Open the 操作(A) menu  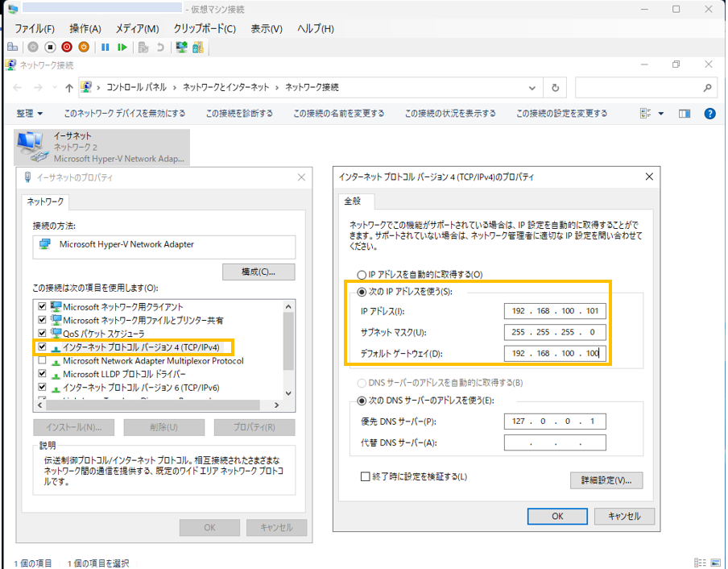pyautogui.click(x=85, y=29)
